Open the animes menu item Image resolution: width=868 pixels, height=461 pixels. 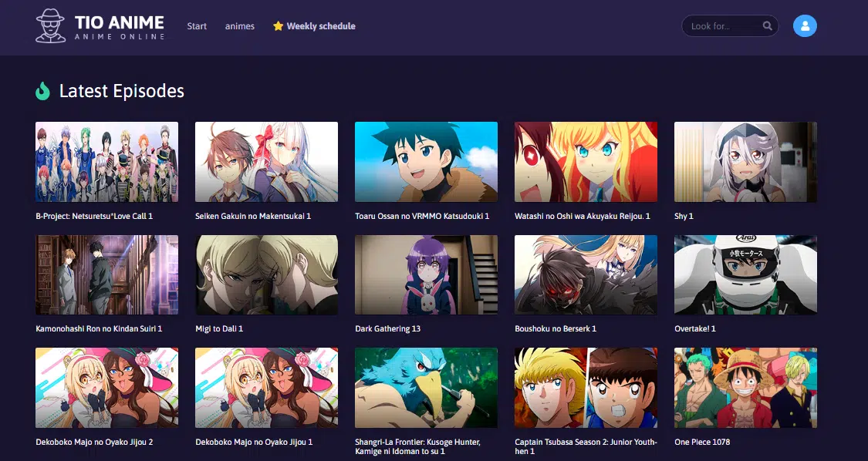tap(239, 26)
